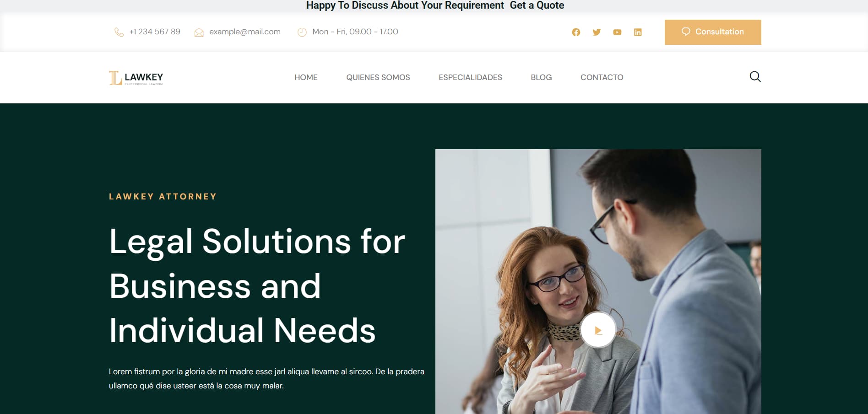Open the LinkedIn social icon
The image size is (868, 414).
tap(638, 32)
